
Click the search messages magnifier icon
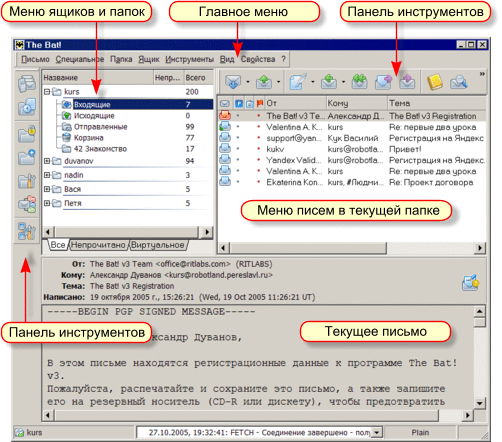click(x=459, y=82)
